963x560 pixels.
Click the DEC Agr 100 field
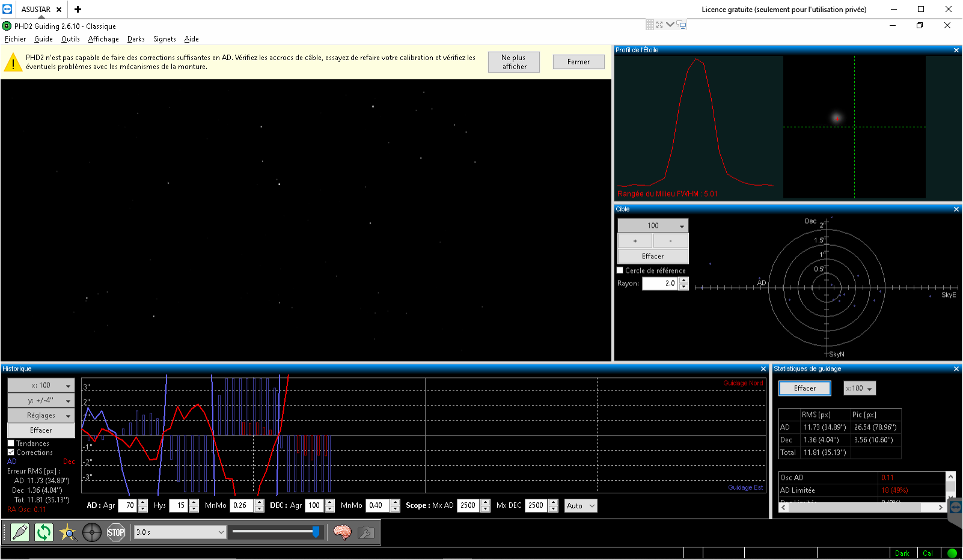click(315, 506)
